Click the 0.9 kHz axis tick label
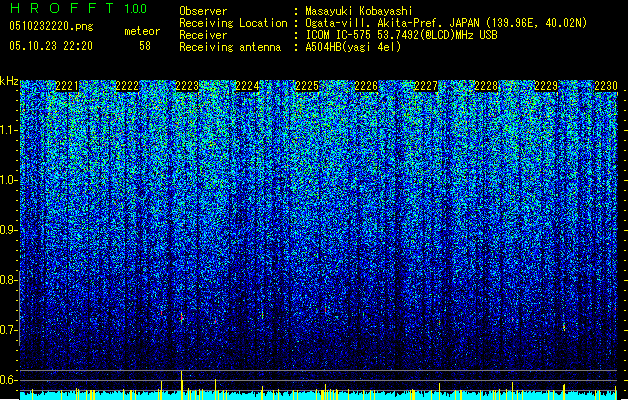The image size is (629, 400). tap(9, 230)
